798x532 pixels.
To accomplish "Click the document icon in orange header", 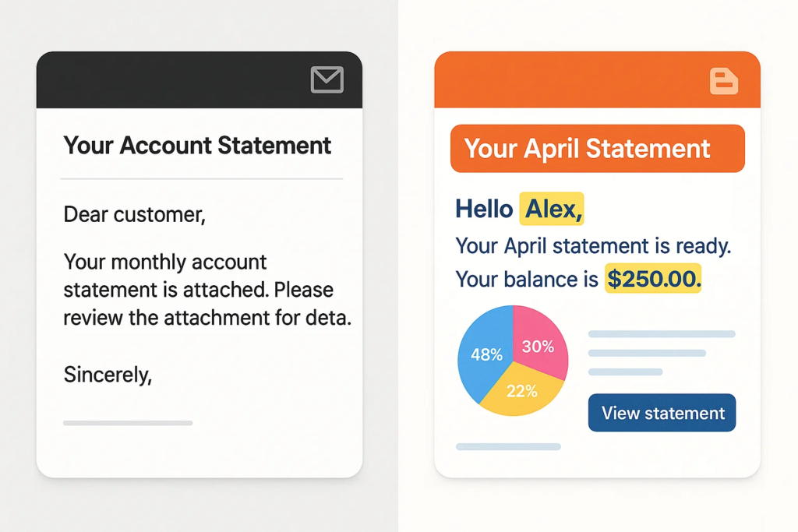I will tap(724, 81).
